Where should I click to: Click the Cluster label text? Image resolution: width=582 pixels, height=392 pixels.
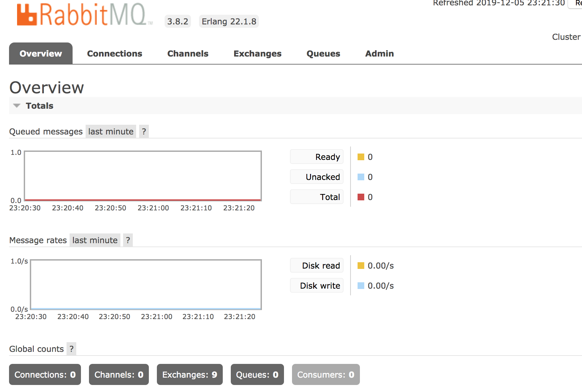[x=566, y=37]
